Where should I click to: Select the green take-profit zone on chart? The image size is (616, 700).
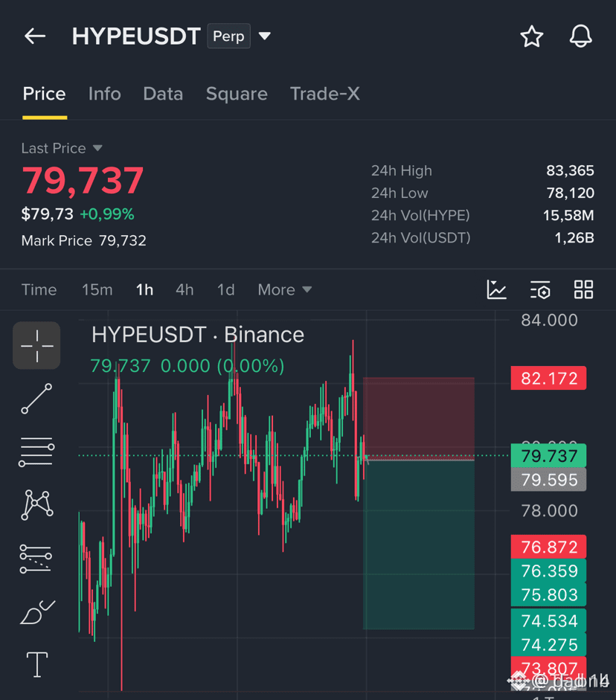point(419,545)
